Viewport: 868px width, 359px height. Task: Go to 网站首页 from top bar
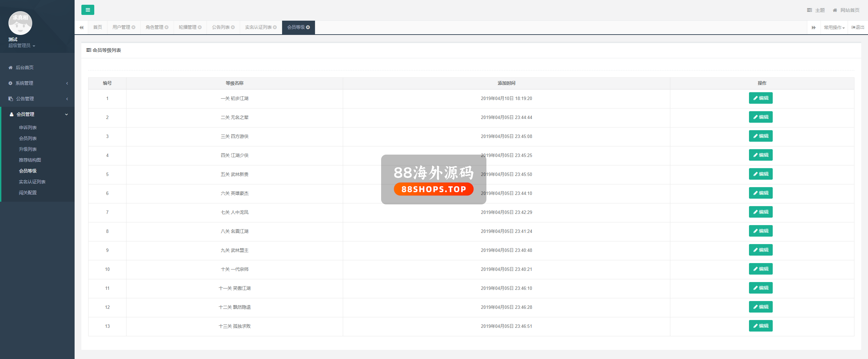tap(846, 10)
